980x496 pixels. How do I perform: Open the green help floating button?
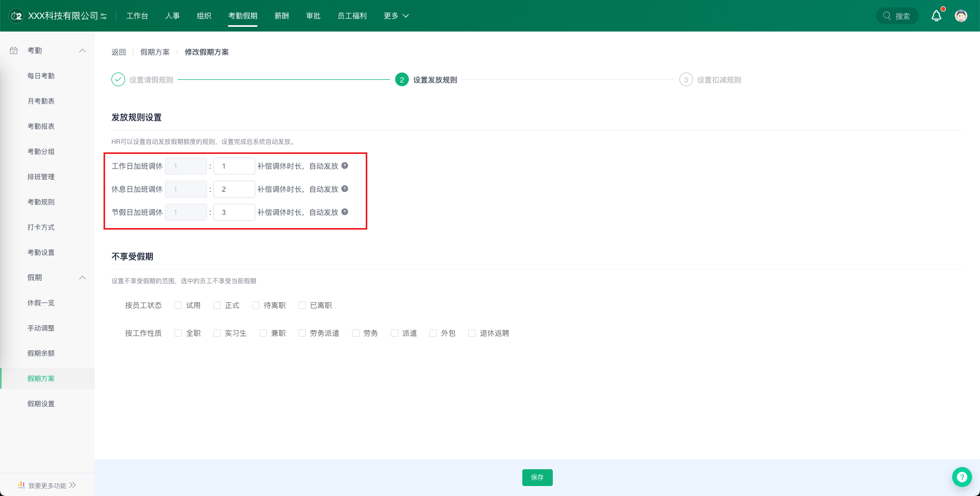[962, 477]
